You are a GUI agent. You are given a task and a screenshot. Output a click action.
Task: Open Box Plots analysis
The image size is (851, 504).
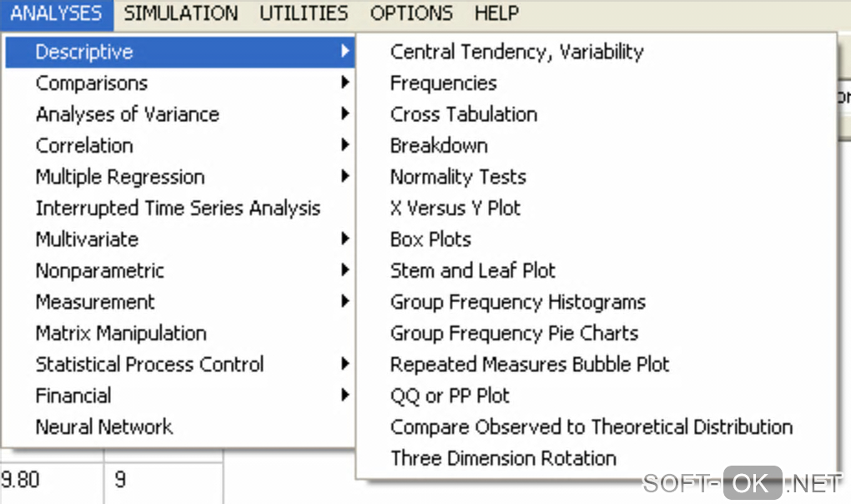(431, 239)
